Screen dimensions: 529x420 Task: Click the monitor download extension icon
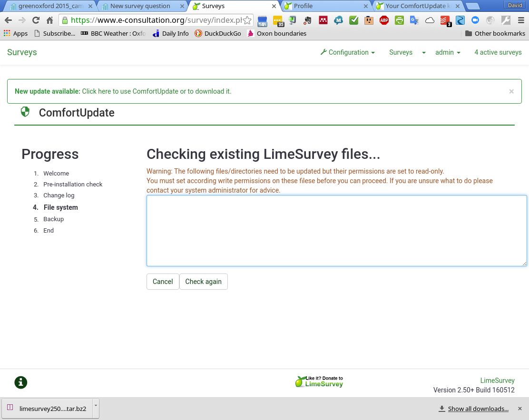292,20
